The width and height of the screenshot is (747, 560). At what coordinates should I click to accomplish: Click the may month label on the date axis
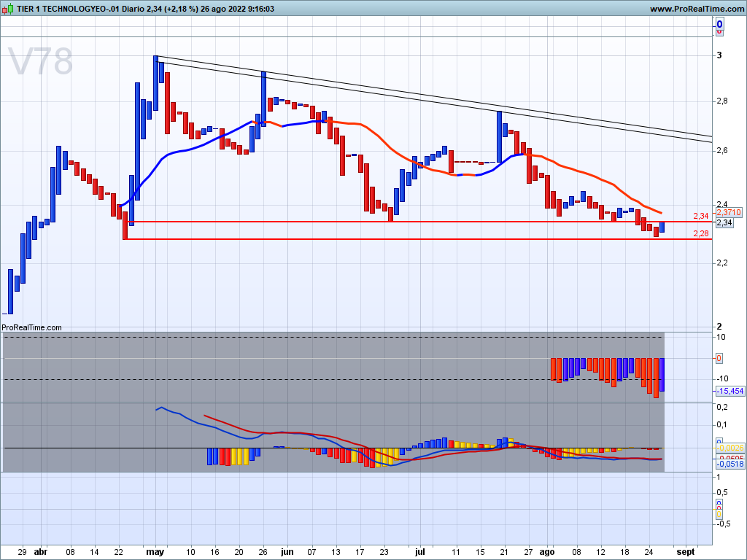155,552
